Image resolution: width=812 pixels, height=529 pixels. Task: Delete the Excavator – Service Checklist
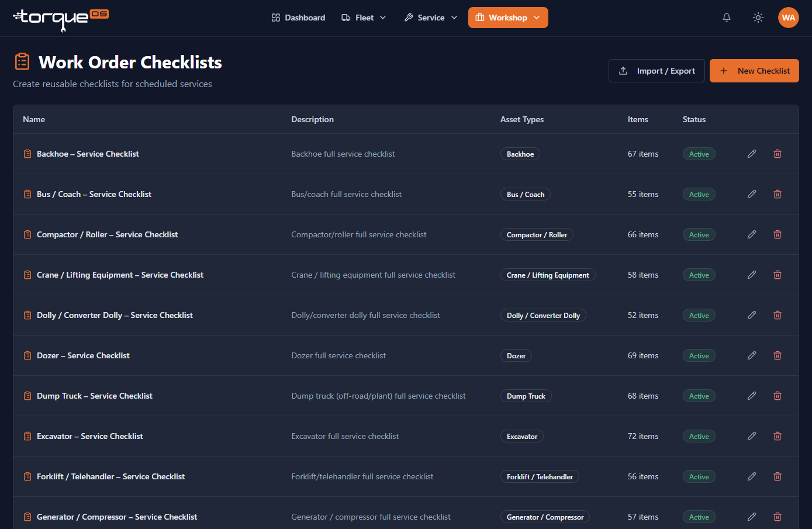point(778,436)
